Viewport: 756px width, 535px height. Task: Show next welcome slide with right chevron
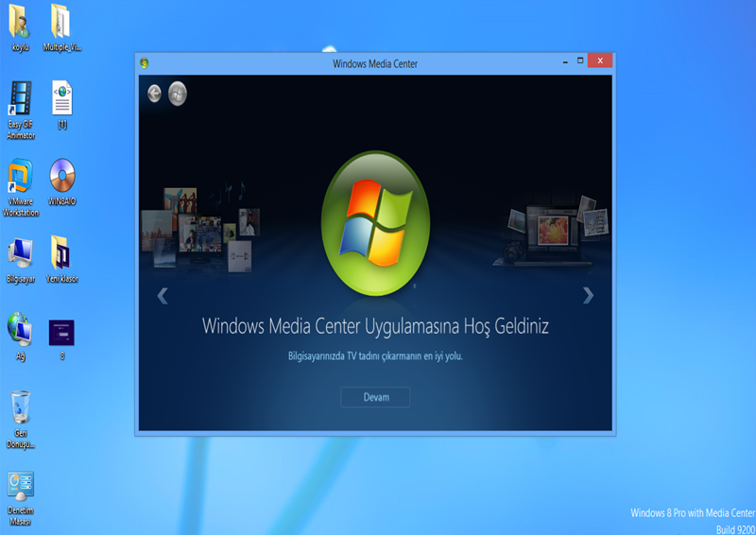tap(588, 295)
